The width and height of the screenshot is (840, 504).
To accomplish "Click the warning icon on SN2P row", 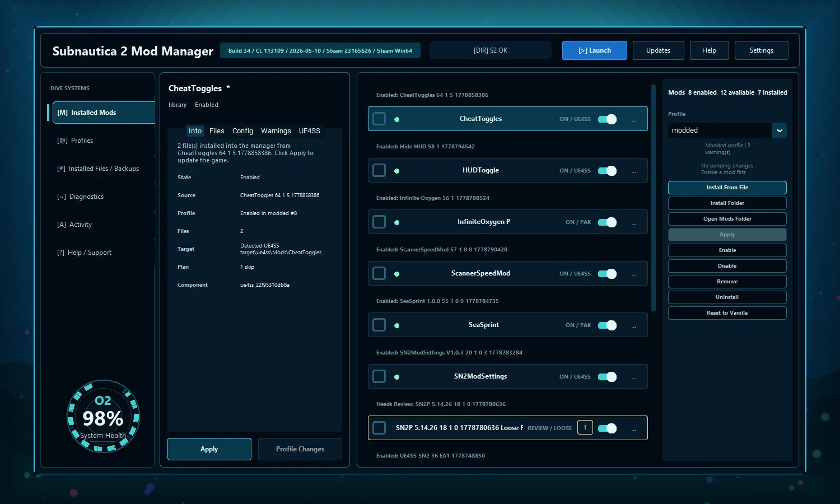I will [x=585, y=428].
